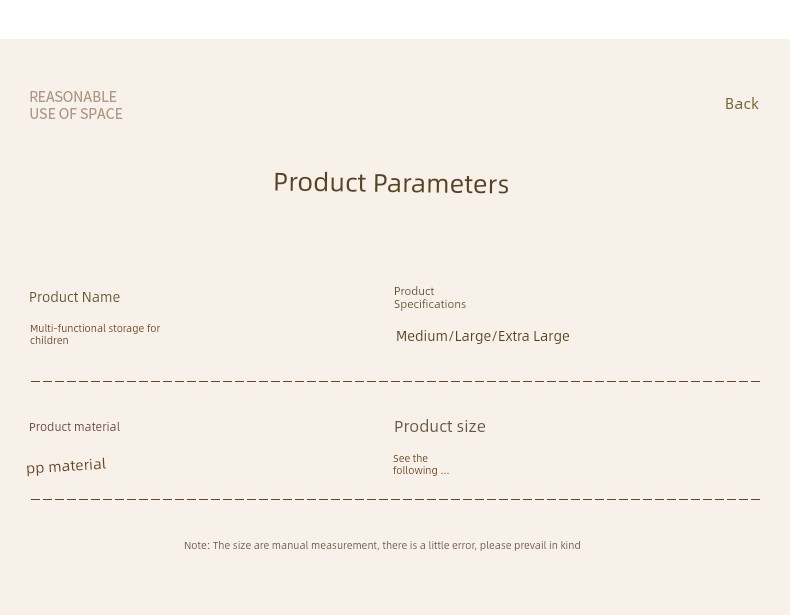
Task: Select the REASONABLE USE OF SPACE text
Action: [x=76, y=105]
